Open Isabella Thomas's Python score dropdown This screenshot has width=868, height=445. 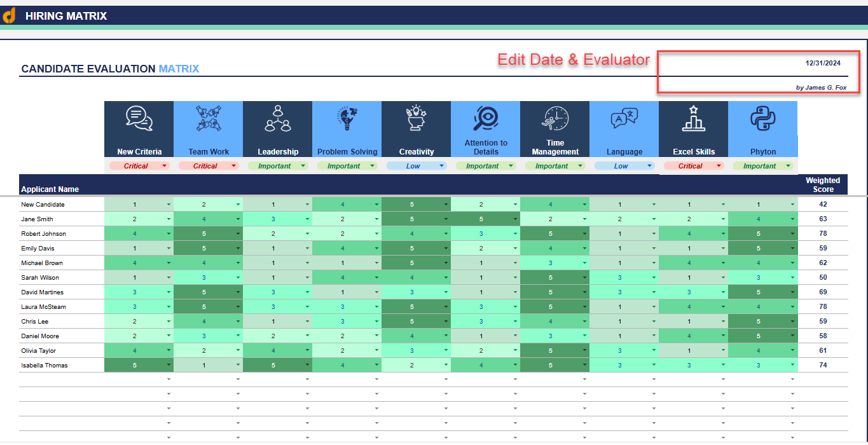pyautogui.click(x=792, y=365)
